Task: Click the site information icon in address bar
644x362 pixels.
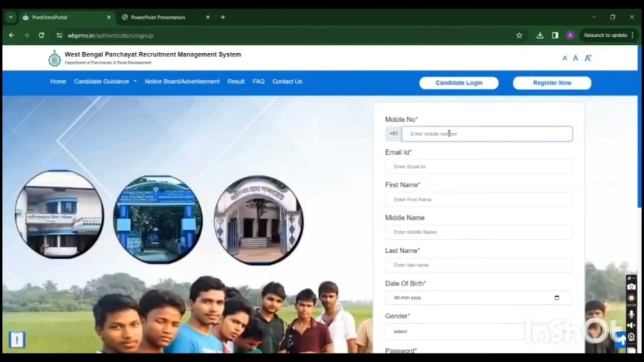Action: pos(59,35)
